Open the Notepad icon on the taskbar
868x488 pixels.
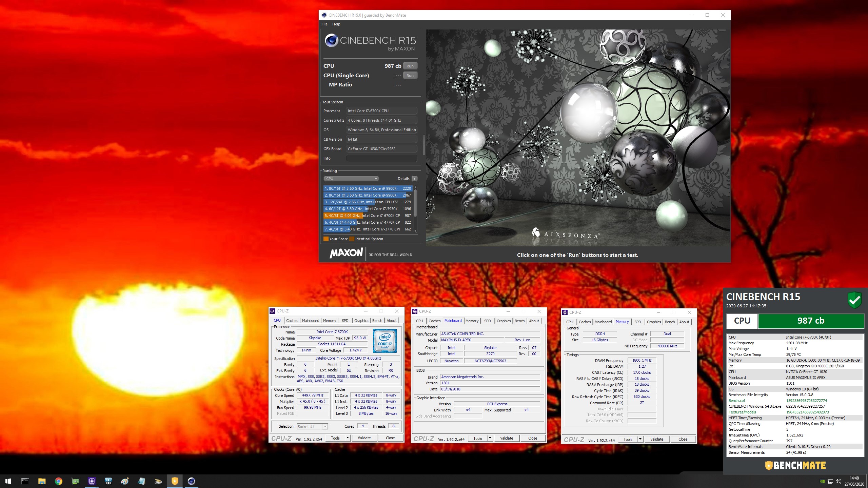click(141, 481)
